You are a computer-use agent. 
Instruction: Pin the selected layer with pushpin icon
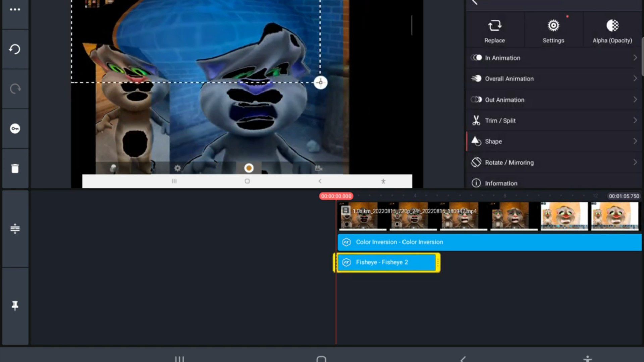tap(15, 305)
